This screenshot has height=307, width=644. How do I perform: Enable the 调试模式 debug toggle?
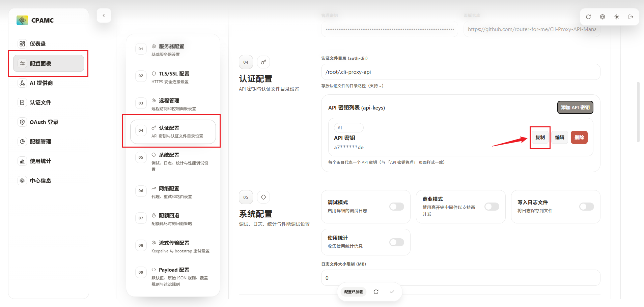[396, 207]
